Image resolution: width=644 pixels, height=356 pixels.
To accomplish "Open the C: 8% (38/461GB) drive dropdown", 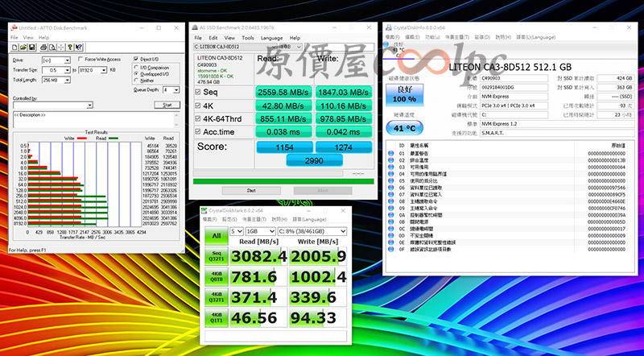I will pos(312,231).
